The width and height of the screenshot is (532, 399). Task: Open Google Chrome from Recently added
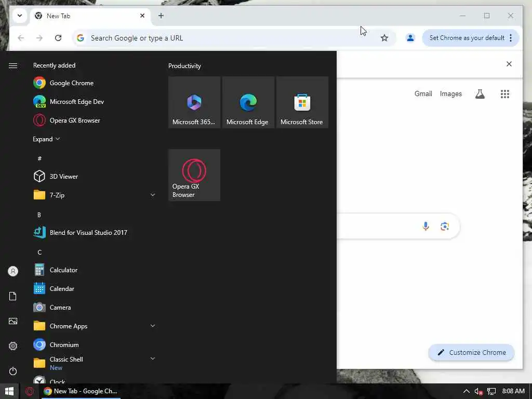pyautogui.click(x=94, y=83)
